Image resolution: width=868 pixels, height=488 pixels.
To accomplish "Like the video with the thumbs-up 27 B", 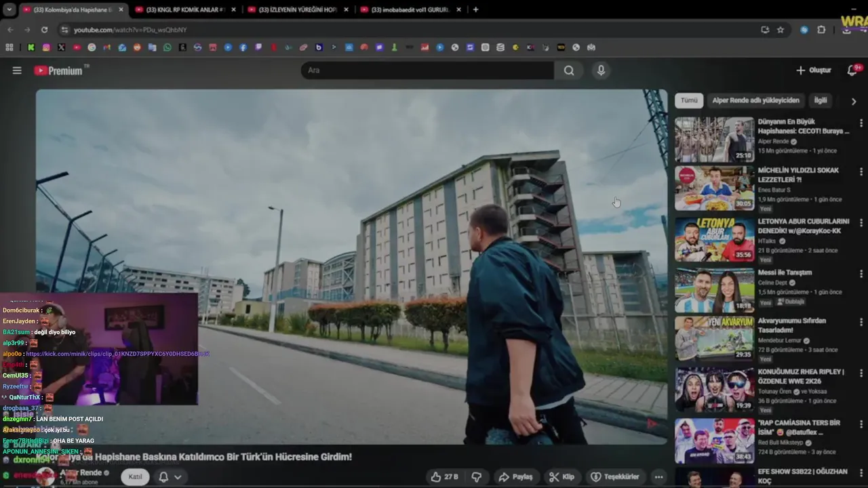I will pos(444,476).
